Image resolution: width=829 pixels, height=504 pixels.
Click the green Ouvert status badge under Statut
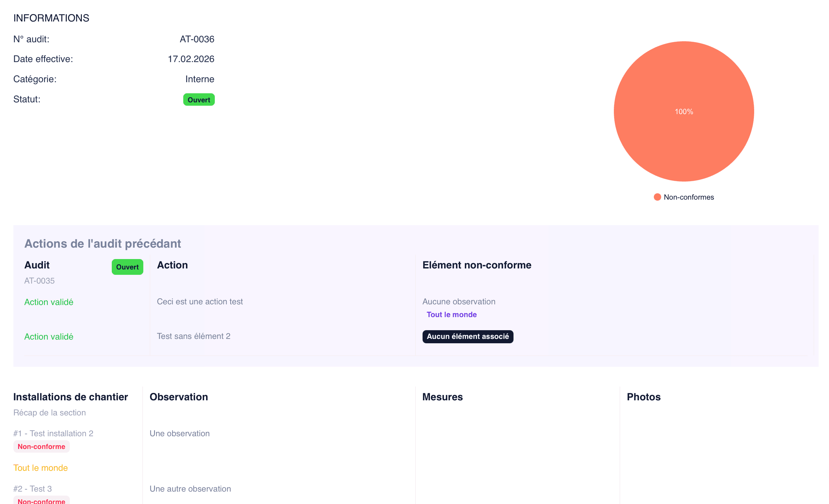tap(198, 99)
